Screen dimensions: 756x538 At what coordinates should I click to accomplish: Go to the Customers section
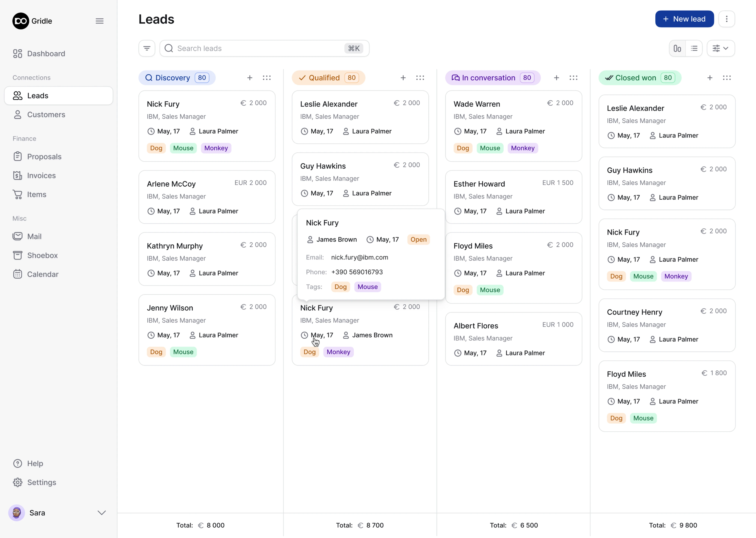click(x=46, y=115)
